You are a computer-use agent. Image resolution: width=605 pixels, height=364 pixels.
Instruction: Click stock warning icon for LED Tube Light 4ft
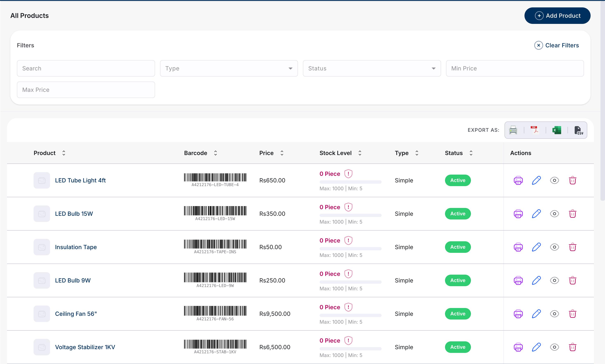click(x=348, y=174)
